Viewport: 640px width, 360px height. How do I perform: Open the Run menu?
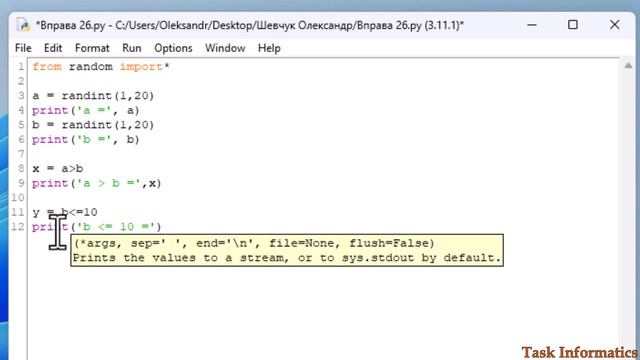[132, 48]
